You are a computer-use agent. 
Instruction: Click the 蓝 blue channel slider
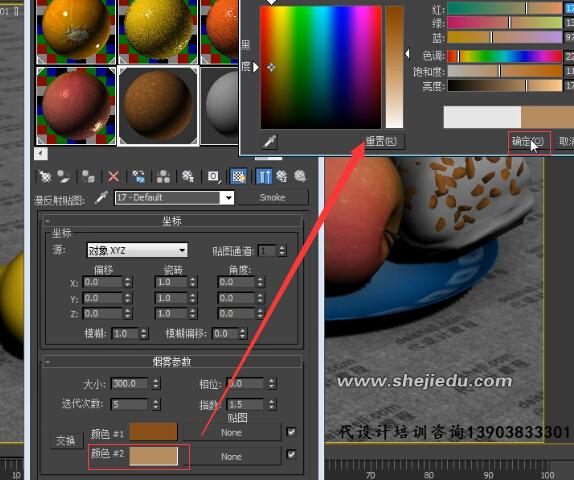(505, 37)
